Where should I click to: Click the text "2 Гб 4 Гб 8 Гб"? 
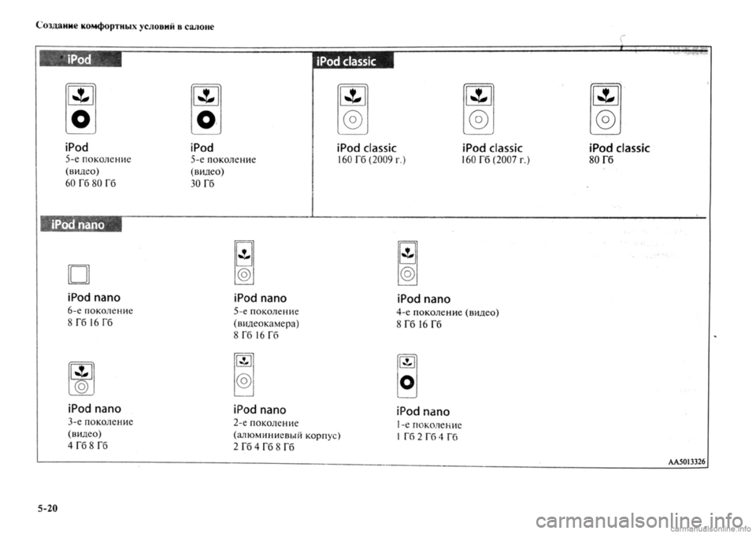coord(264,447)
